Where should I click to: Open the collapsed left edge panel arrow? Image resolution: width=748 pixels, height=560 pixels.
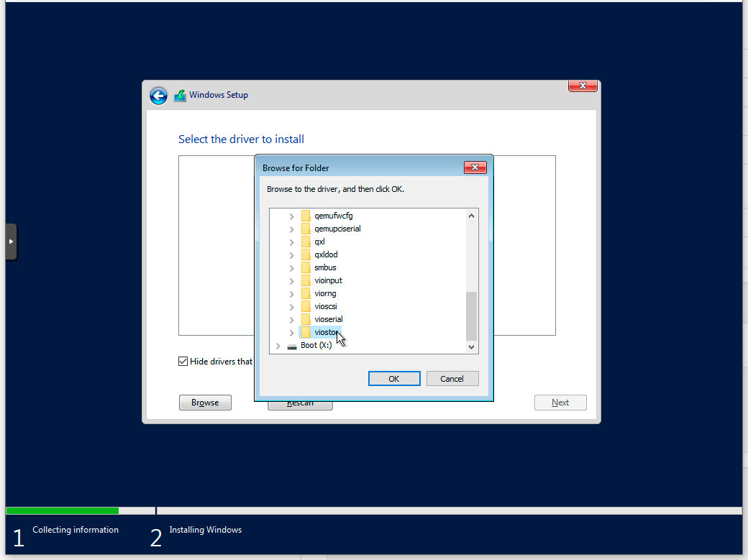(11, 242)
